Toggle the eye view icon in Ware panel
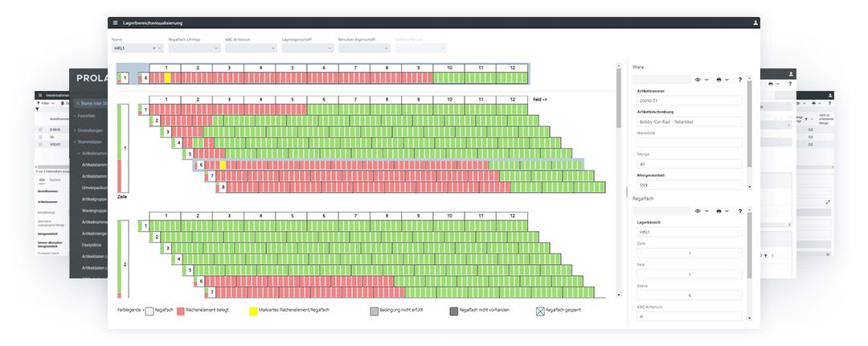The image size is (868, 346). pyautogui.click(x=698, y=80)
